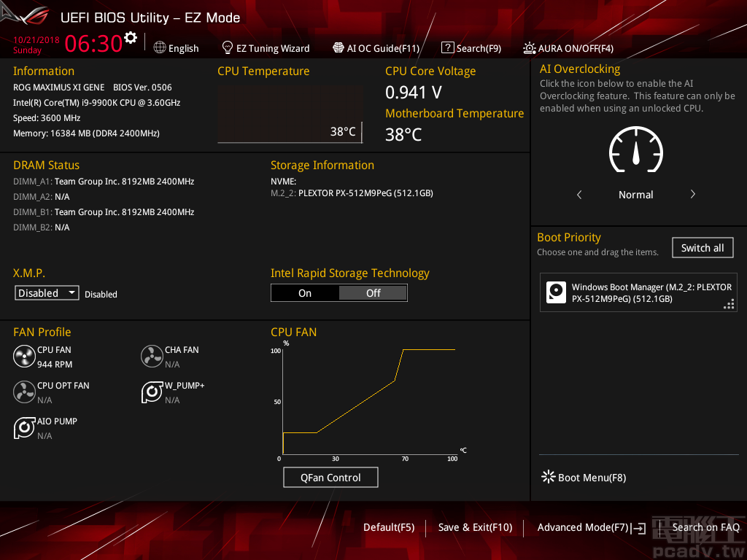Click M.2_2 PLEXTOR PX-512M9PeG storage entry
Viewport: 747px width, 560px height.
[x=352, y=193]
